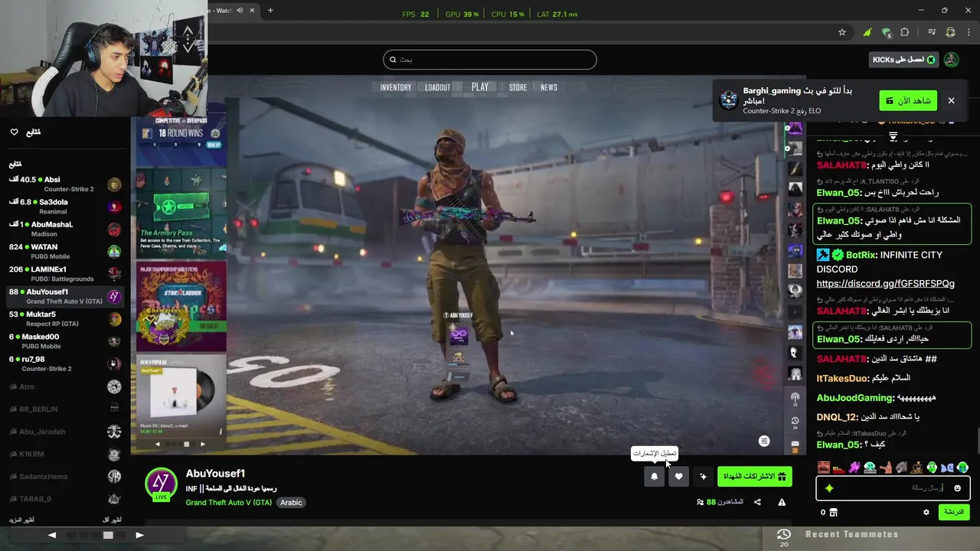Open the WATAN PUBG Mobile channel
This screenshot has width=980, height=551.
tap(64, 252)
